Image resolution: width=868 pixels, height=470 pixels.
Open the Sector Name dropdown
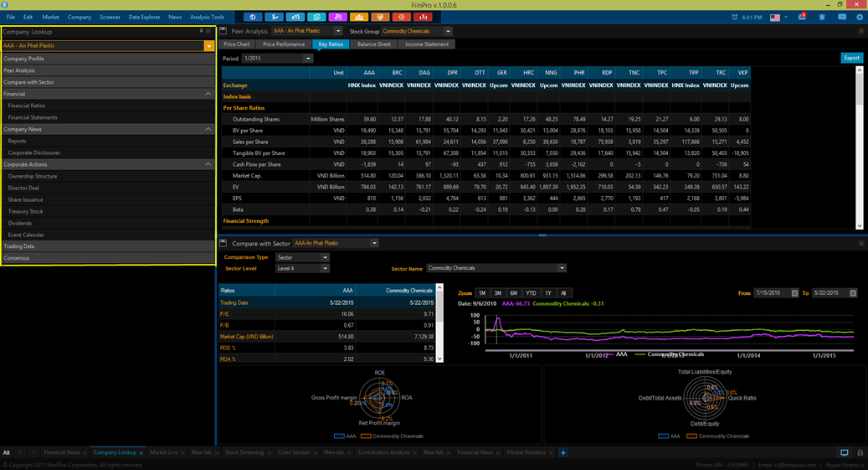tap(562, 268)
